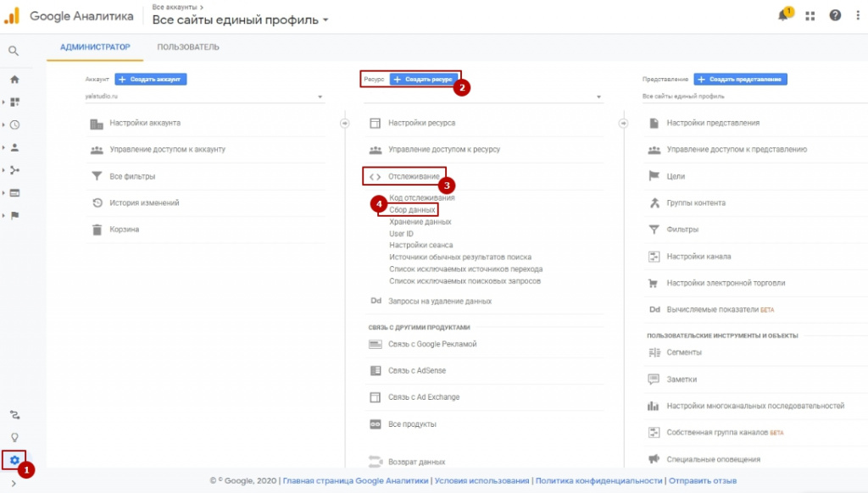Open Все сайты единый профиль header selector
The width and height of the screenshot is (868, 493).
[x=240, y=20]
